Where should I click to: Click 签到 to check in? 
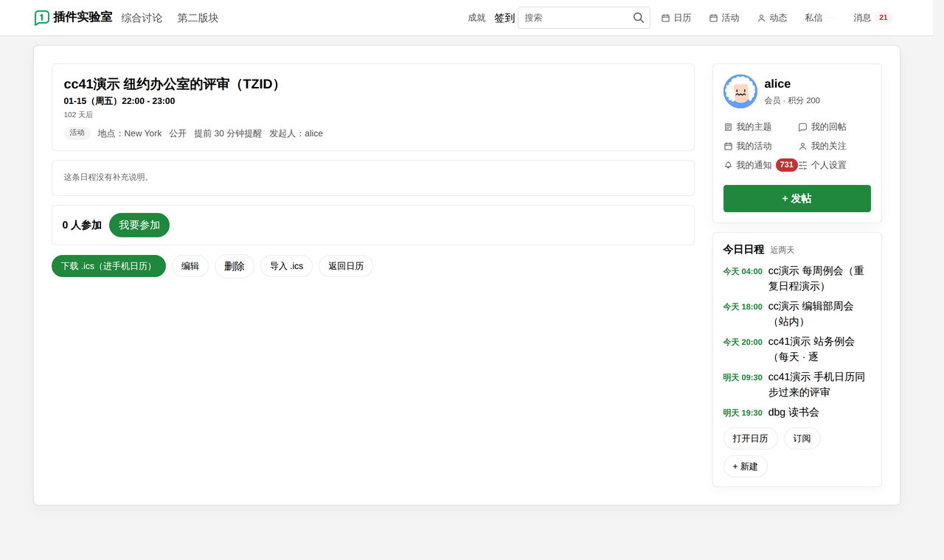point(504,18)
